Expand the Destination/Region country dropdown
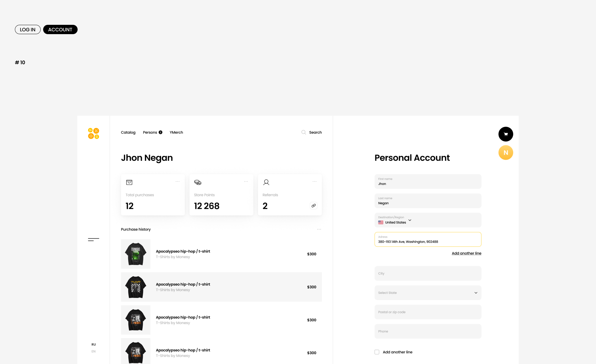Viewport: 596px width, 364px height. pos(410,220)
